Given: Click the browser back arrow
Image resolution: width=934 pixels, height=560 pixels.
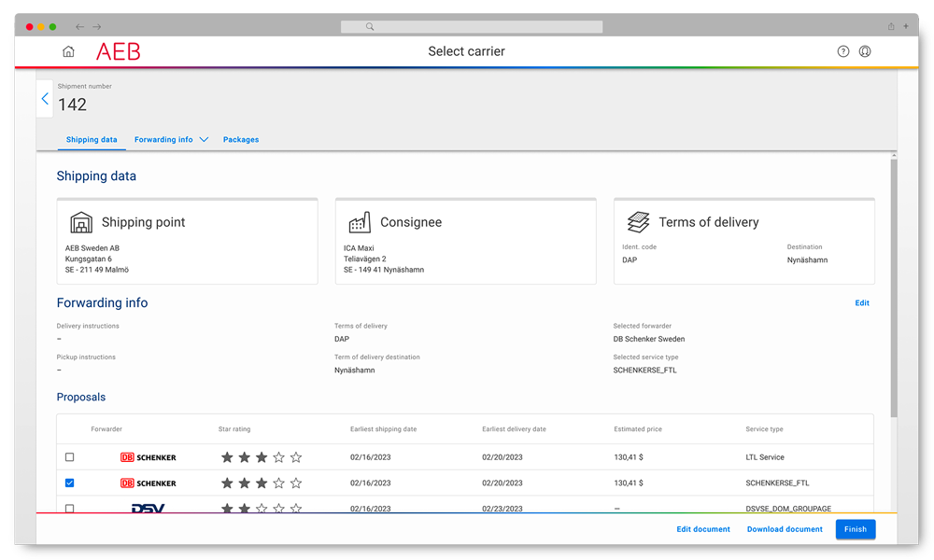Looking at the screenshot, I should point(79,27).
